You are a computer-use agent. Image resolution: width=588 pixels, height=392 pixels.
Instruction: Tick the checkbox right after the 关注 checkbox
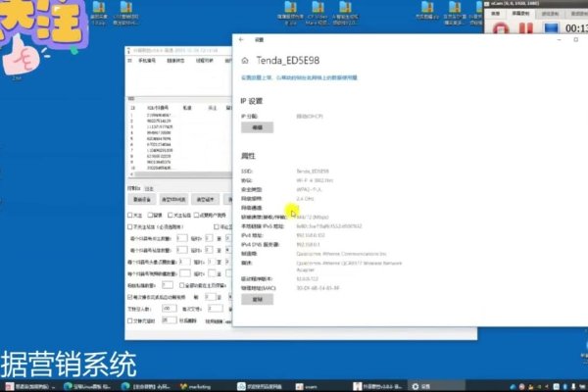coord(150,215)
